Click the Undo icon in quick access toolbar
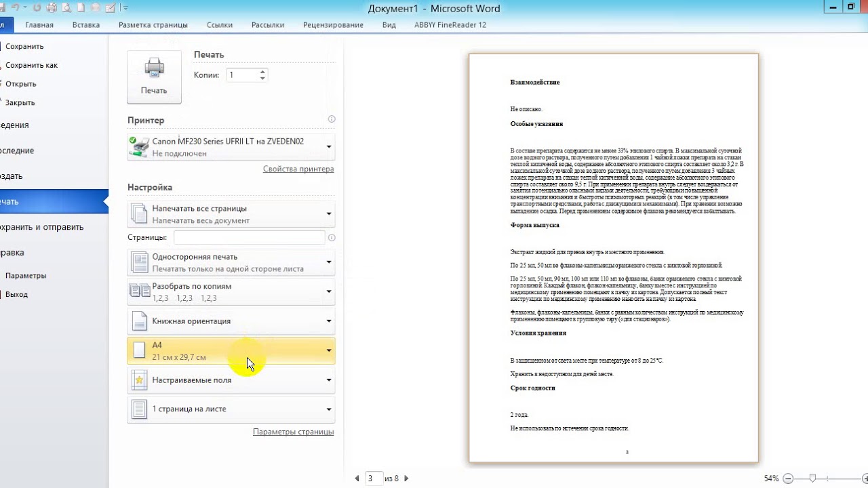 point(16,7)
